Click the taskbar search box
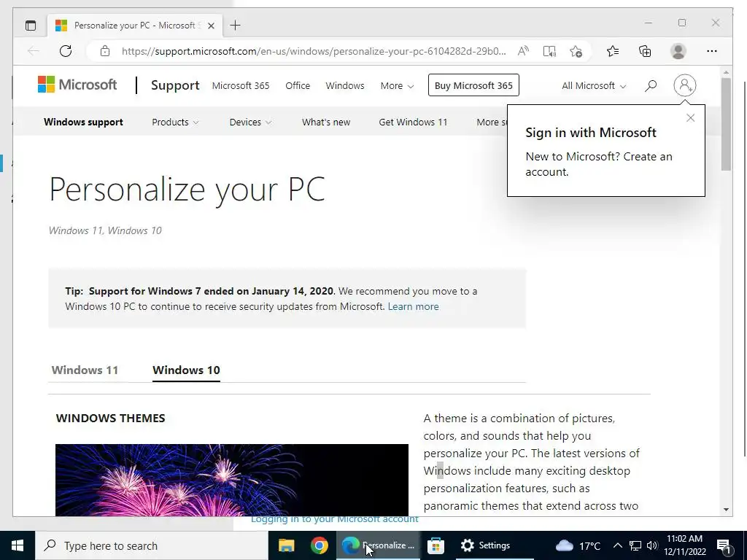 click(152, 545)
